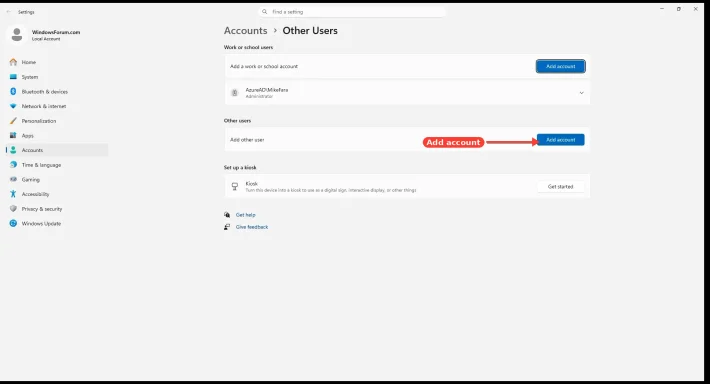Click the Get help icon
Screen dimensions: 710x384
227,215
